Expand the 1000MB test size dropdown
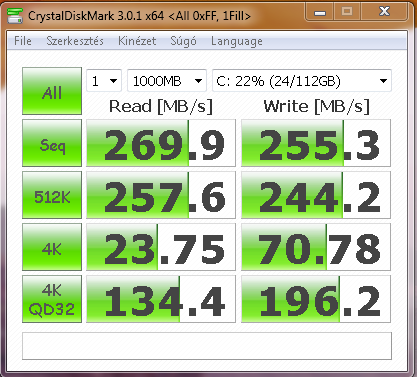The width and height of the screenshot is (417, 377). 167,81
